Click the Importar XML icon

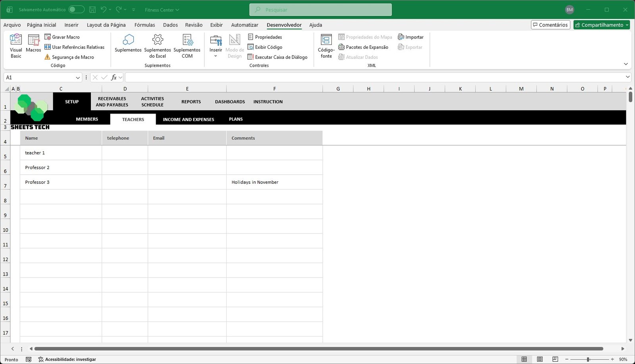(401, 37)
